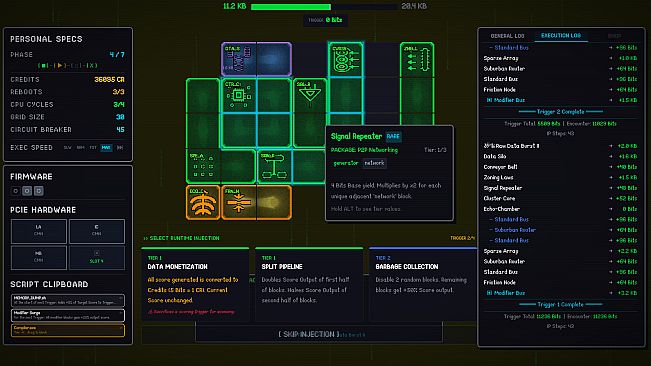
Task: Click the Signal Repeater log entry
Action: coord(560,188)
